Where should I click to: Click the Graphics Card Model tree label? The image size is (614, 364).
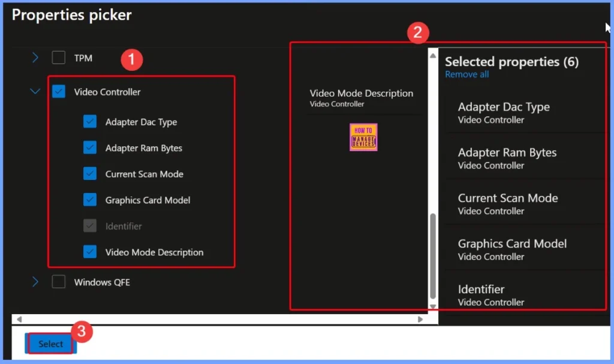[148, 200]
